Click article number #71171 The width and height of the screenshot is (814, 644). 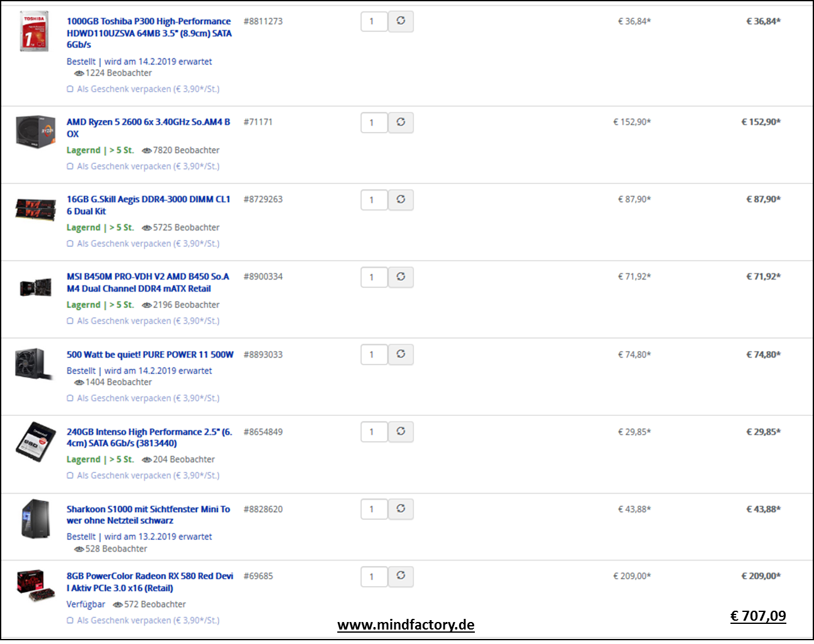click(258, 123)
